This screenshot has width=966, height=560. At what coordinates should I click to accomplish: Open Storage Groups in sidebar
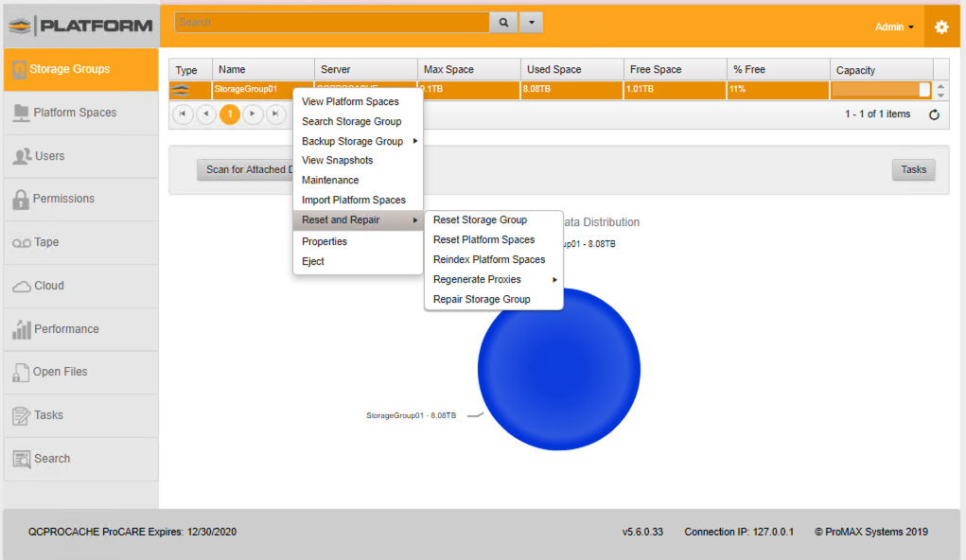tap(80, 69)
